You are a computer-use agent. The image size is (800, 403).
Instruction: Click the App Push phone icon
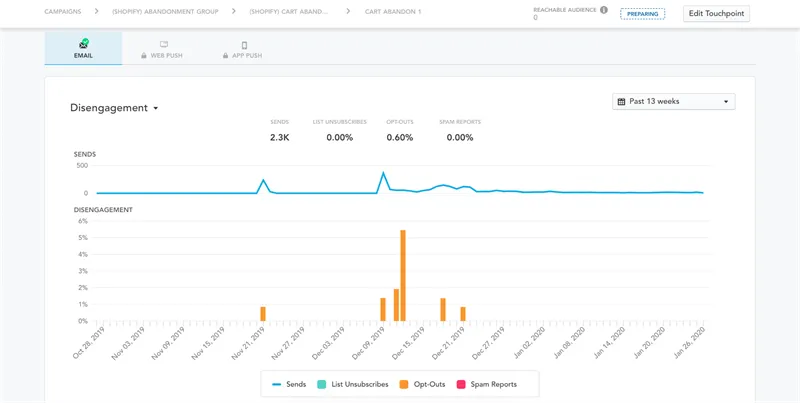coord(244,45)
